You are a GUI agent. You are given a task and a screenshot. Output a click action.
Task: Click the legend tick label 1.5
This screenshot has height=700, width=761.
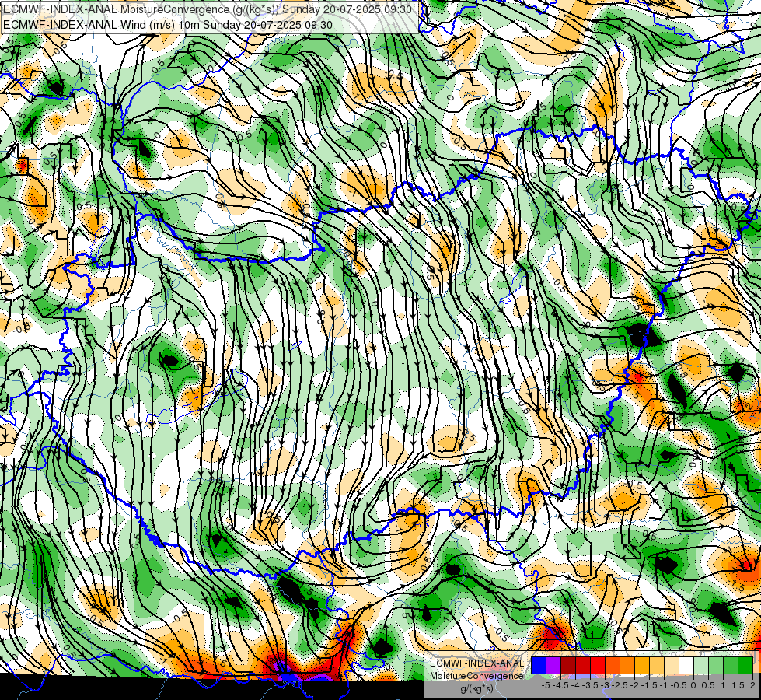point(738,685)
